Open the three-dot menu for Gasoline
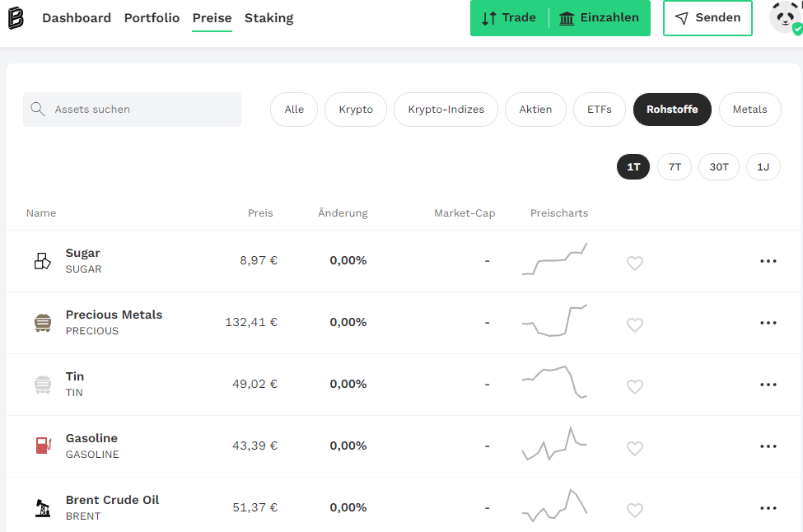 [x=768, y=446]
